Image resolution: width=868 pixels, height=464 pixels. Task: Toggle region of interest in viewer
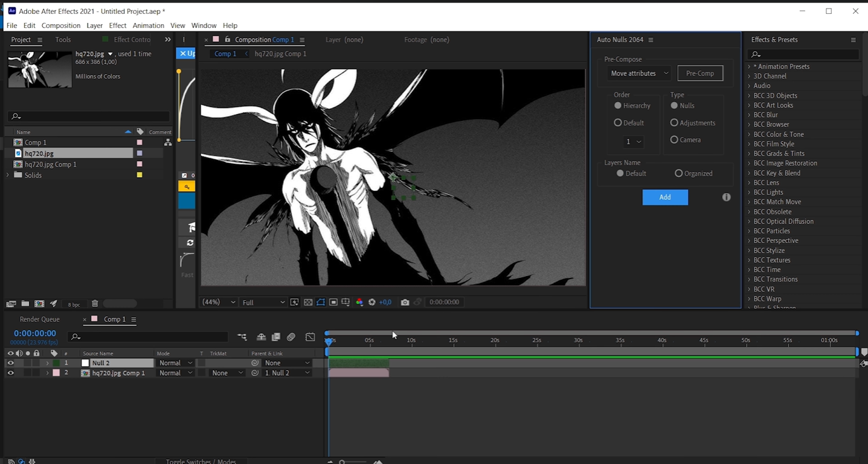point(333,302)
